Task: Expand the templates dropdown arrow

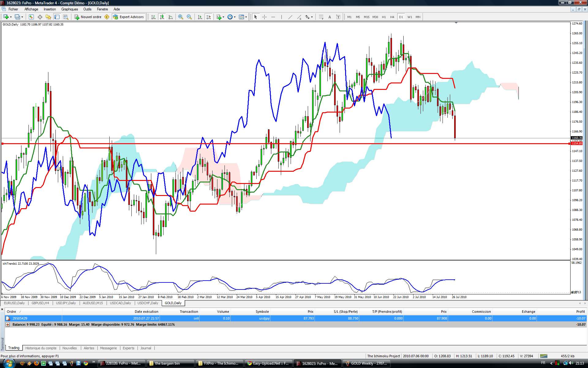Action: tap(246, 17)
